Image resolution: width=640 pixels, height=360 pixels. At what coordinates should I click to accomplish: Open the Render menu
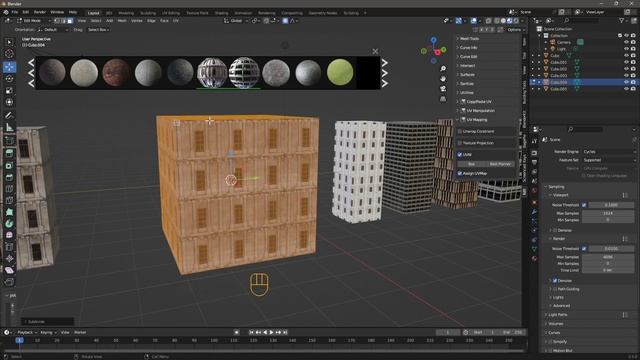pyautogui.click(x=40, y=12)
